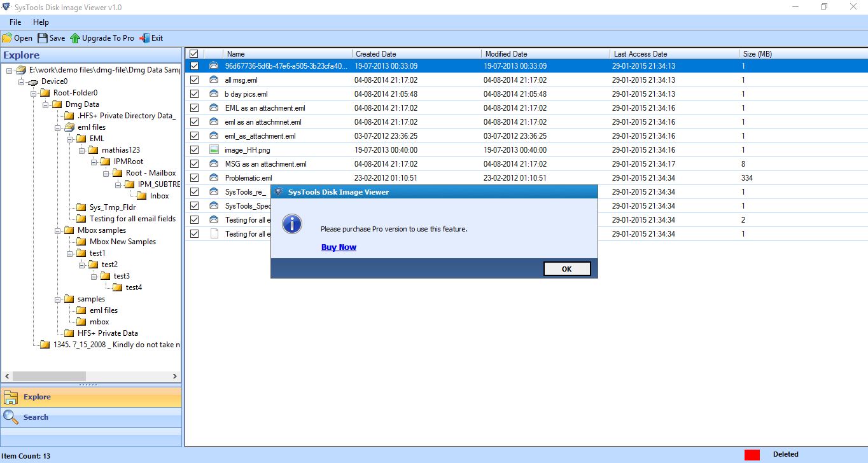The width and height of the screenshot is (868, 463).
Task: Collapse the Device0 tree node
Action: pos(21,81)
